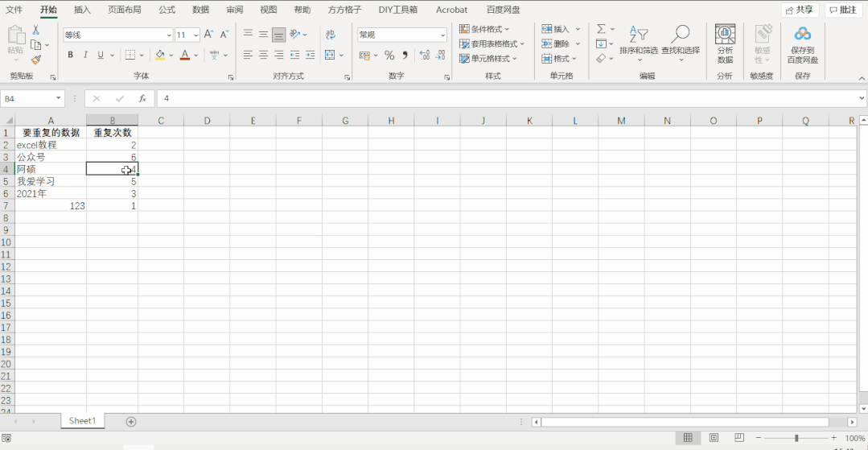Toggle middle vertical alignment
This screenshot has width=868, height=450.
coord(264,35)
